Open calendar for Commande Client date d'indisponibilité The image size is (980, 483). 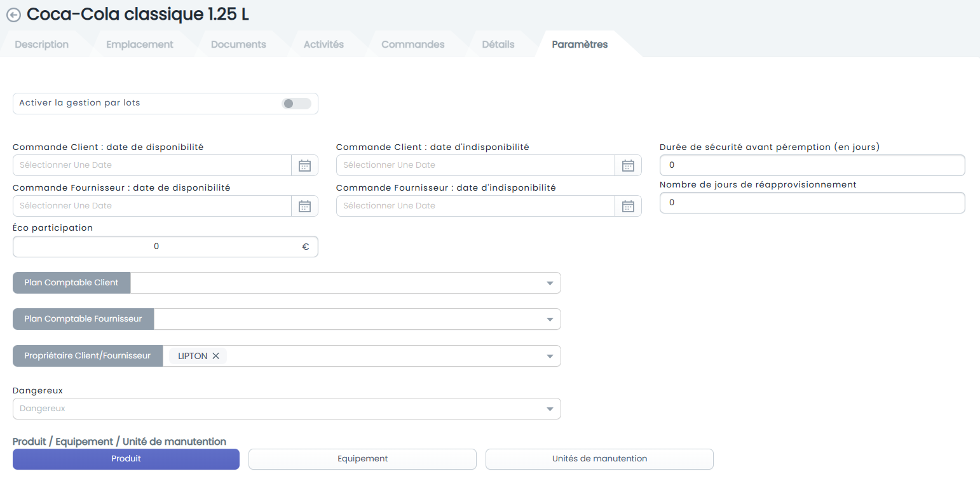pos(628,165)
